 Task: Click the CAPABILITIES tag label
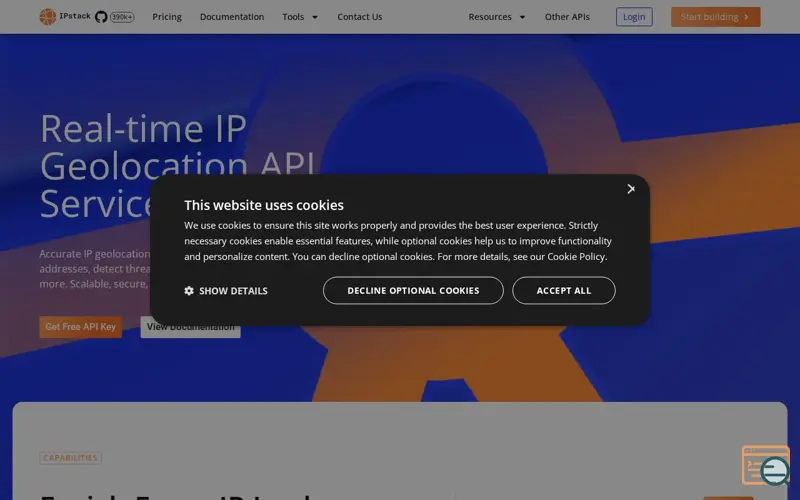click(x=70, y=458)
